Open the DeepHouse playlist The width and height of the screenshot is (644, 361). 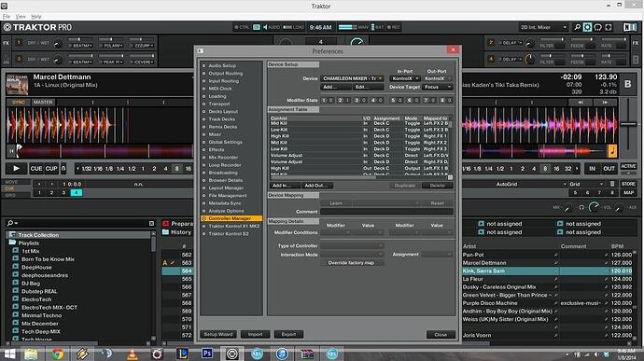pyautogui.click(x=36, y=267)
